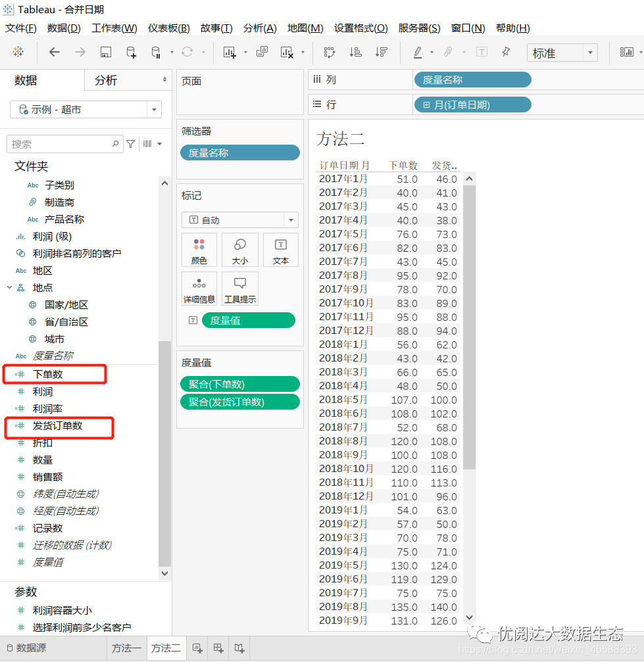This screenshot has height=662, width=644.
Task: Open the 示例 - 超市 data source dropdown
Action: pos(154,110)
